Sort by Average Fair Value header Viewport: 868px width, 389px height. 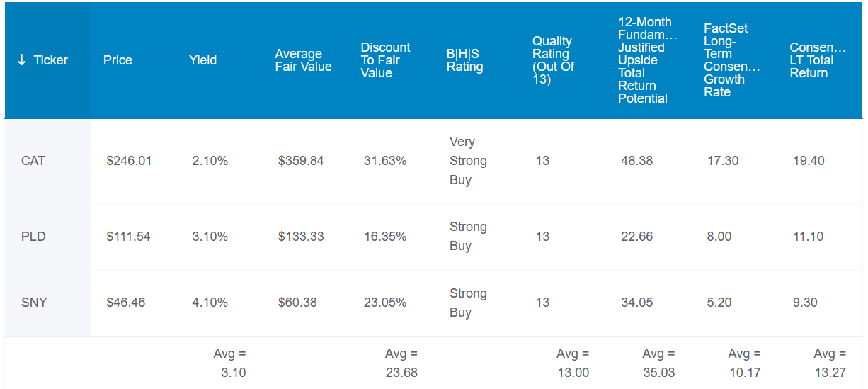coord(303,60)
